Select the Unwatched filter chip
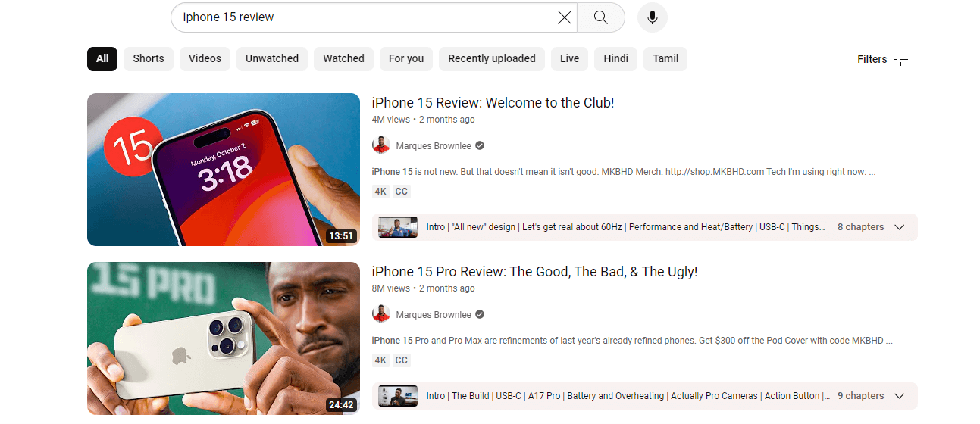The width and height of the screenshot is (980, 424). tap(272, 58)
